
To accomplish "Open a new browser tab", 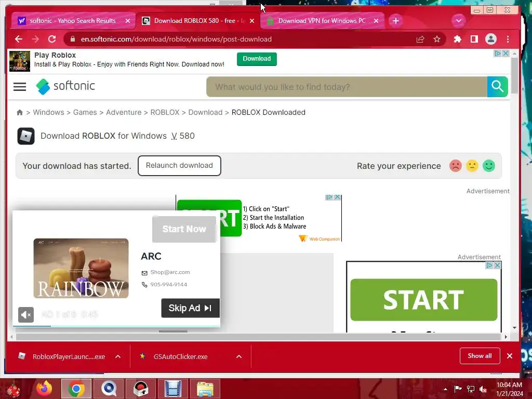I will [395, 21].
